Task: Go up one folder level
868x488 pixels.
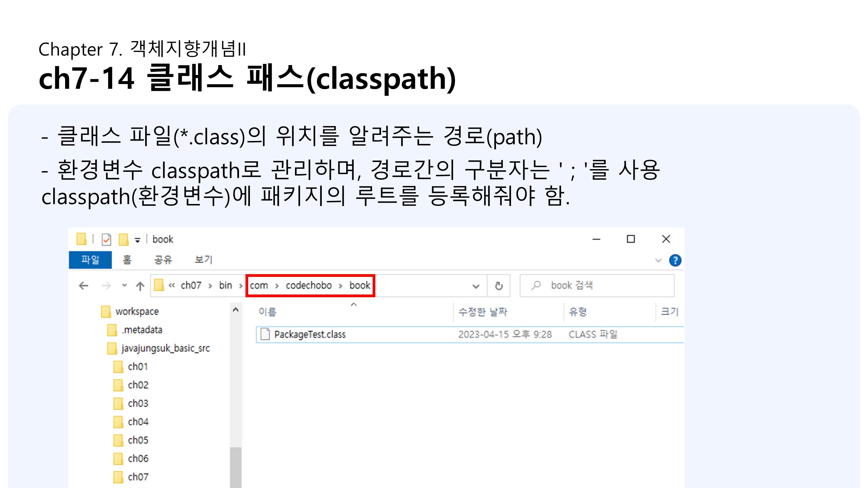Action: [x=140, y=286]
